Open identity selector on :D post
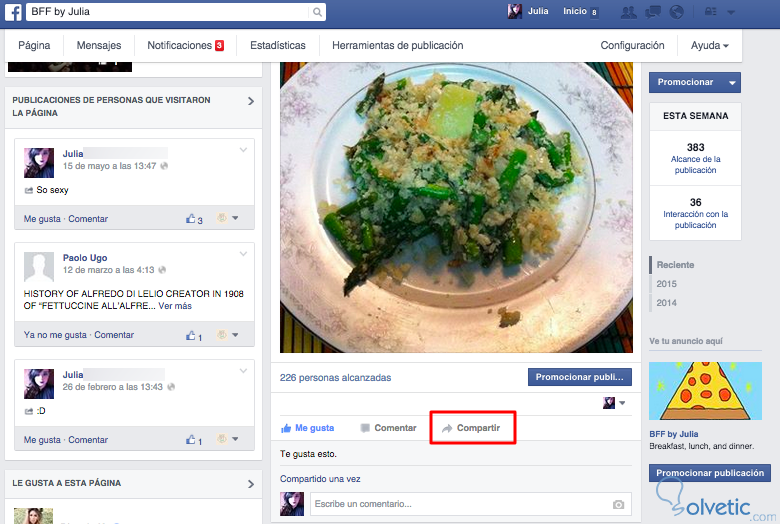 [x=227, y=439]
